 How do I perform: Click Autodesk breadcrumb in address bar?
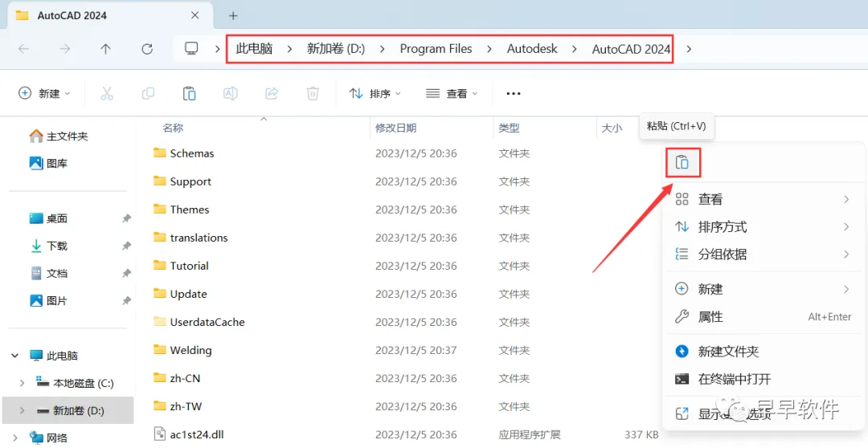[x=532, y=49]
